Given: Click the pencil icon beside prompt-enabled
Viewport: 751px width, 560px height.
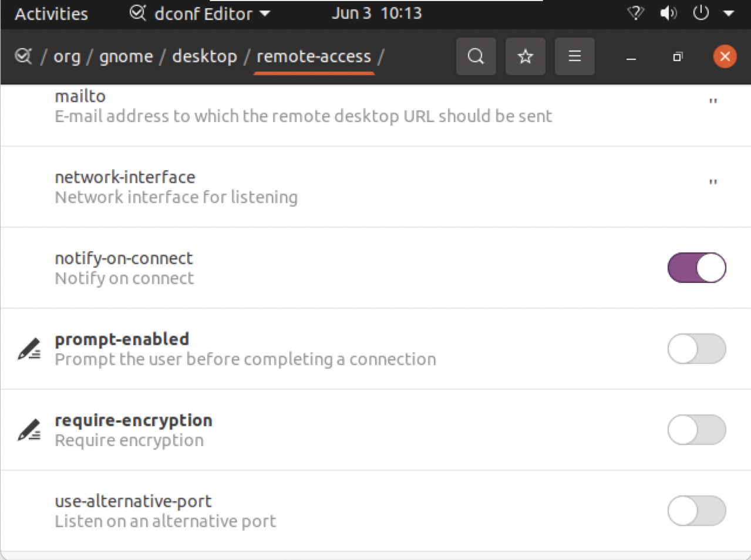Looking at the screenshot, I should click(x=29, y=349).
